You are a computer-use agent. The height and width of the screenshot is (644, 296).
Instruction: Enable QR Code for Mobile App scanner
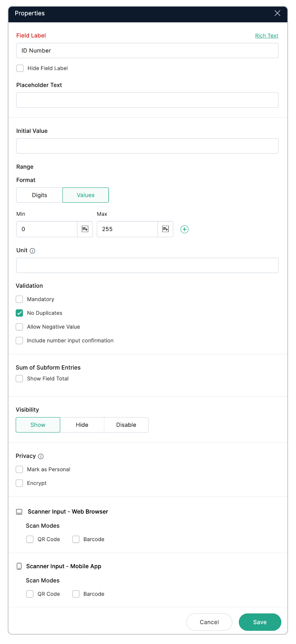pos(30,594)
